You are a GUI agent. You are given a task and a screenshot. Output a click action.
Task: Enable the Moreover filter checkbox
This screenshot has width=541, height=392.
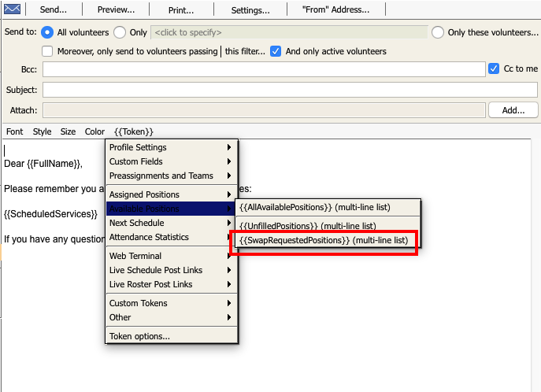(x=47, y=51)
